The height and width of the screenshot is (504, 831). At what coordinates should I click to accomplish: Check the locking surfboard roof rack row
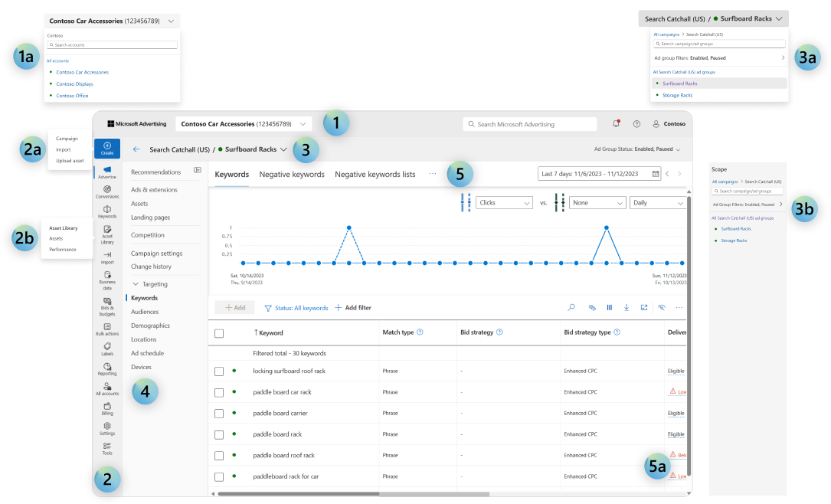tap(219, 371)
